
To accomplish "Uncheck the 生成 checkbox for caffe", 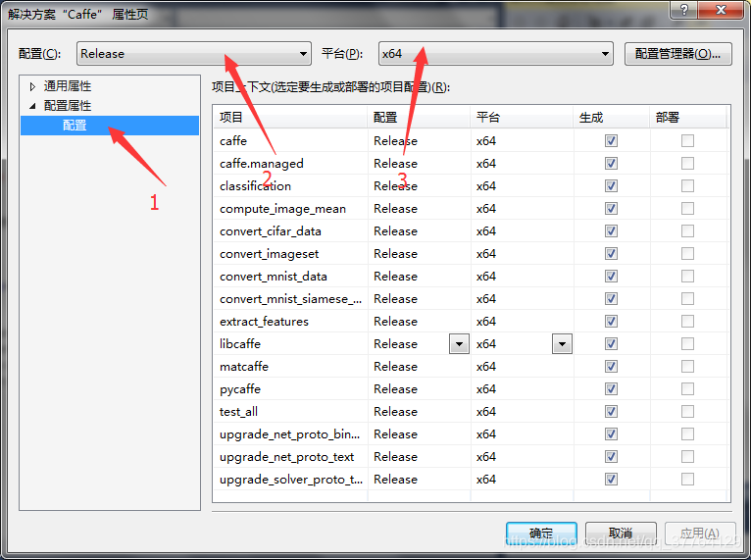I will click(x=611, y=141).
